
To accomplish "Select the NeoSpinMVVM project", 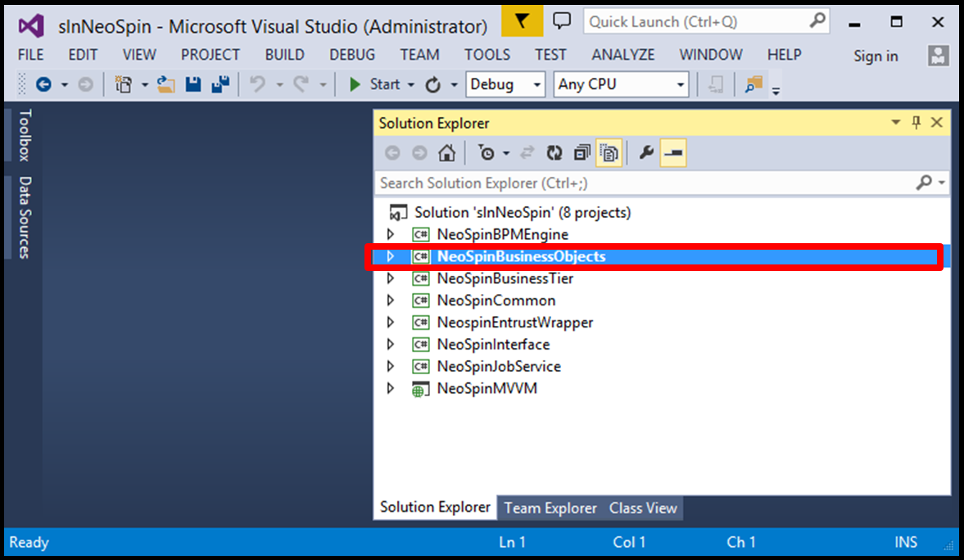I will coord(487,389).
